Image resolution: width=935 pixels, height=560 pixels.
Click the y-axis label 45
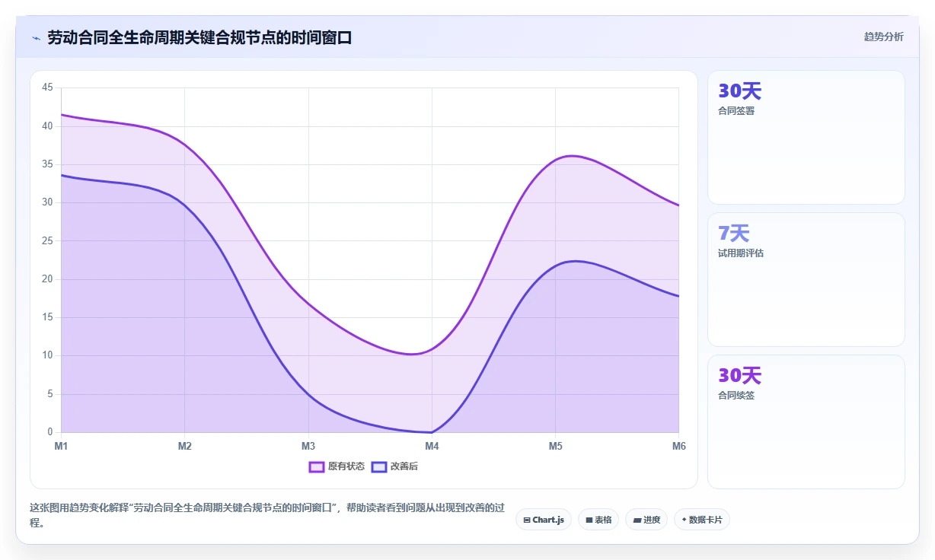pos(47,87)
